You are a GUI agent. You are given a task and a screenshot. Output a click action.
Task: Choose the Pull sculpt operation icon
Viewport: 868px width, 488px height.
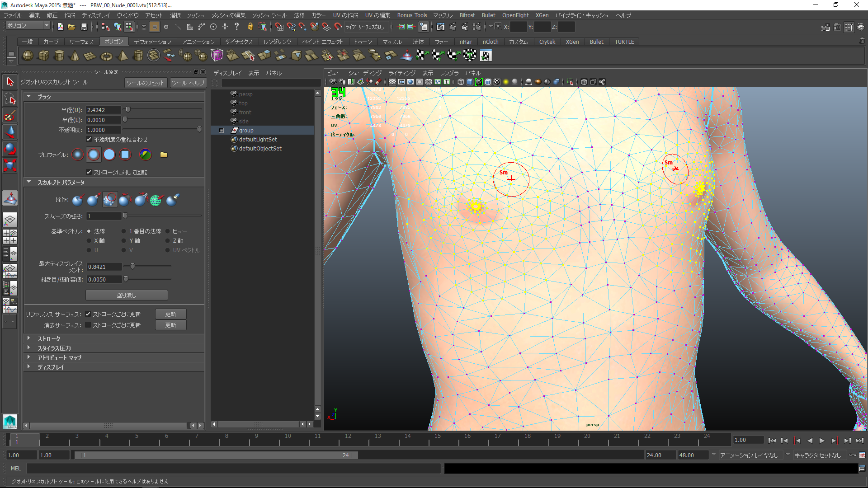94,200
